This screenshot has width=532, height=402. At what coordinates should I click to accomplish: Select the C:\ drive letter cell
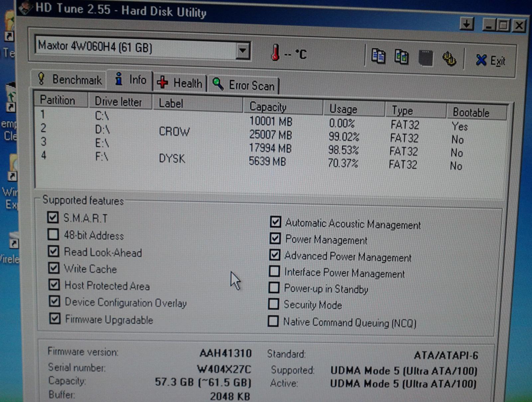coord(102,115)
